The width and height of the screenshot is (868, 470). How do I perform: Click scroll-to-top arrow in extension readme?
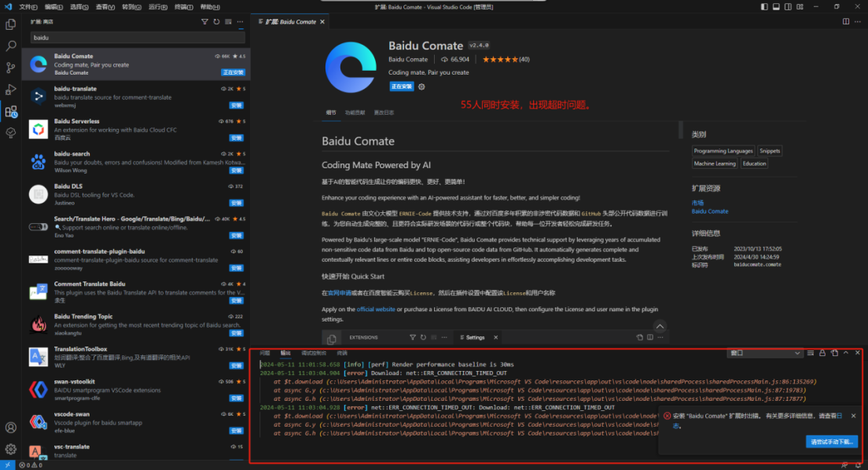pyautogui.click(x=660, y=326)
